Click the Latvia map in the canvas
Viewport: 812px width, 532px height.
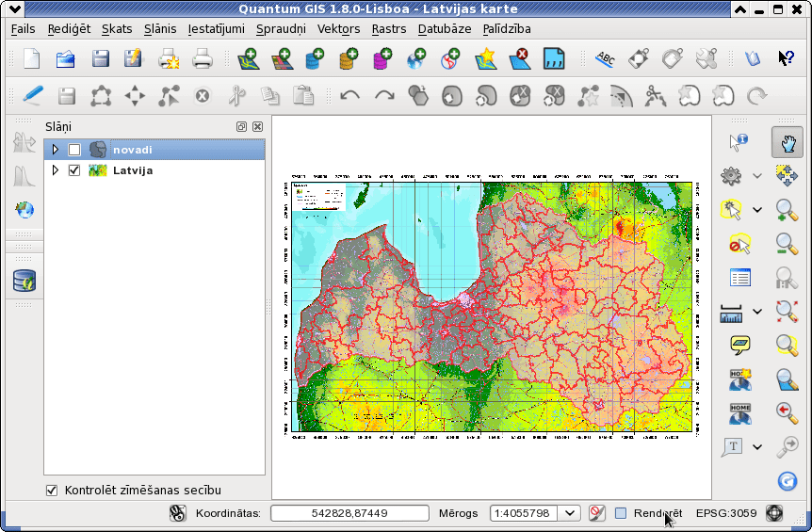(x=492, y=307)
